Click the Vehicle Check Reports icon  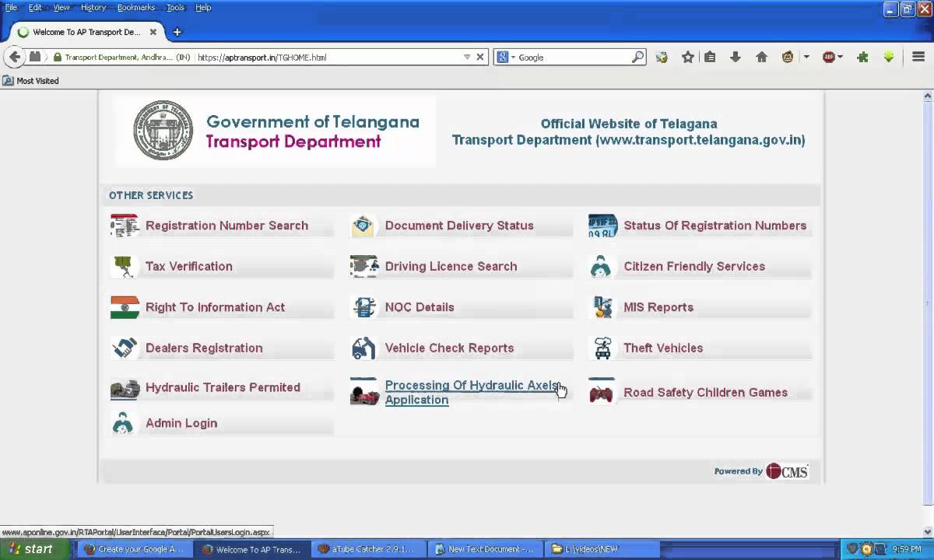coord(363,348)
